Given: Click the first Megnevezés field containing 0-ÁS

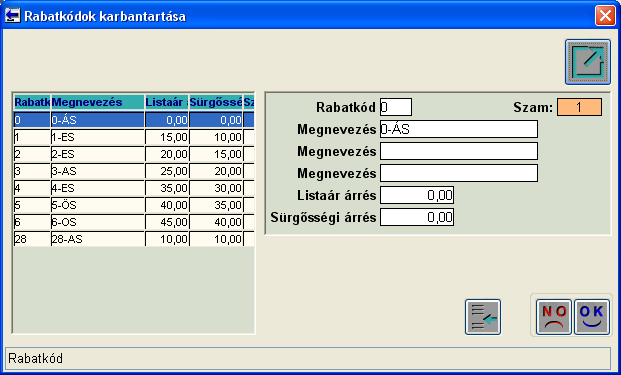Looking at the screenshot, I should coord(459,129).
